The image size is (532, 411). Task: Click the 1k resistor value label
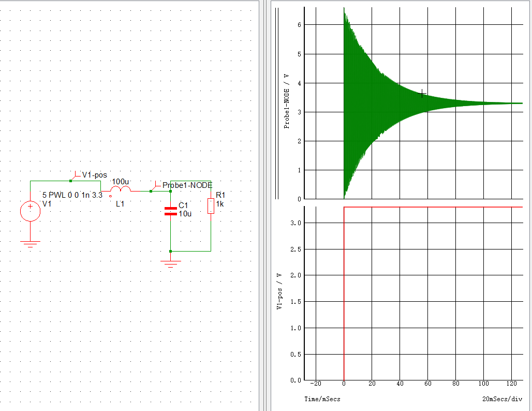pyautogui.click(x=220, y=204)
